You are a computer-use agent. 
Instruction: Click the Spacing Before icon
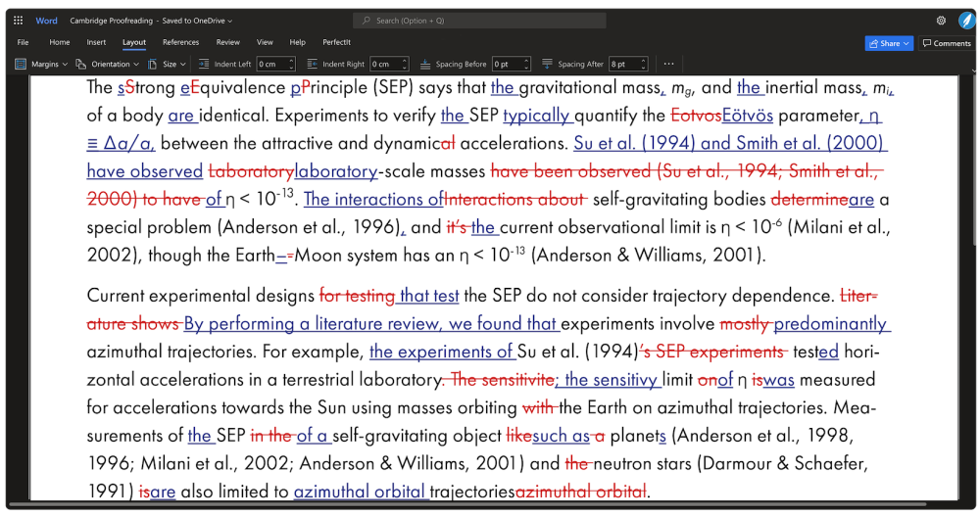pyautogui.click(x=425, y=64)
